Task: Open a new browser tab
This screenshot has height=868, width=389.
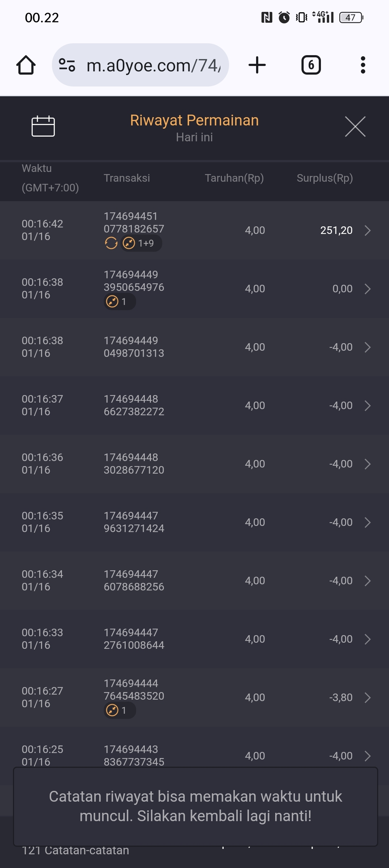Action: (x=257, y=65)
